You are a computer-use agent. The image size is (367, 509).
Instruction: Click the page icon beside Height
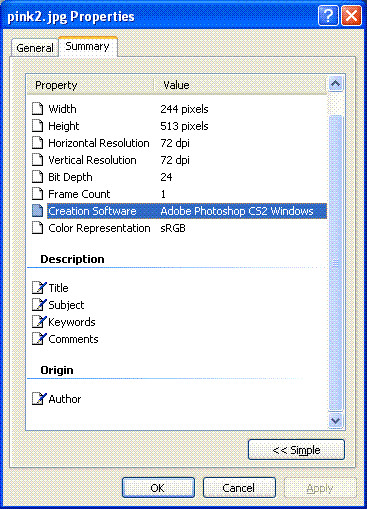[38, 126]
